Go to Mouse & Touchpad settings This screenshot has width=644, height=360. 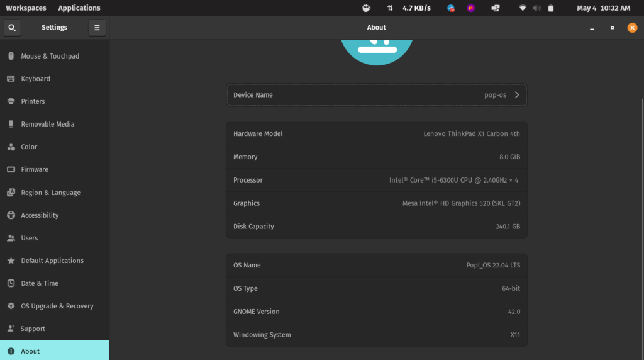click(55, 56)
